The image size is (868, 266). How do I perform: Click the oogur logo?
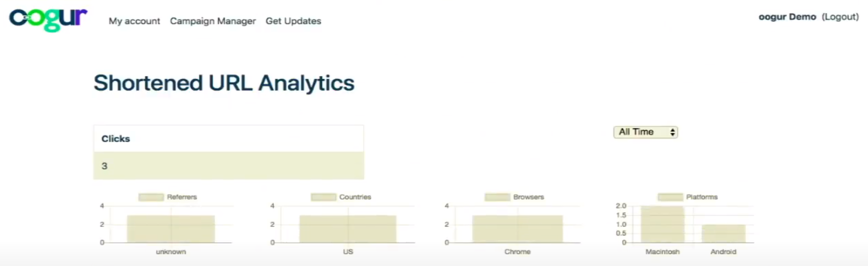[48, 20]
